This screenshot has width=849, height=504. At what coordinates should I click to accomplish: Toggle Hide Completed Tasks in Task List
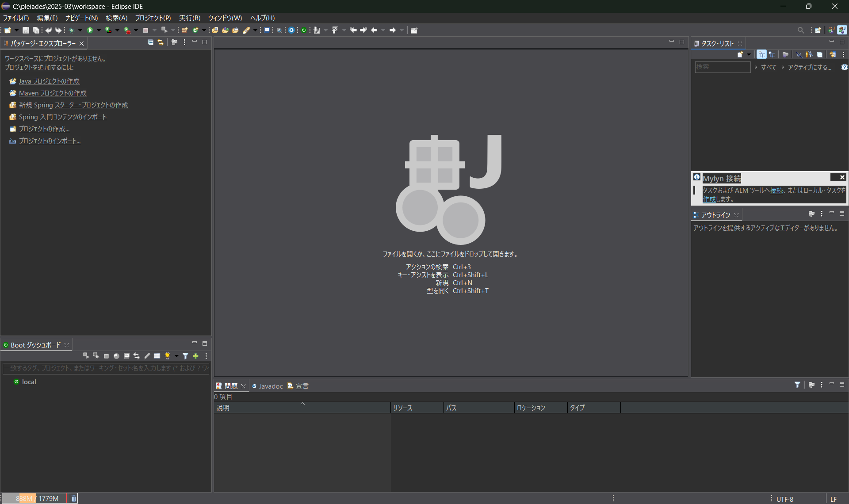coord(799,54)
